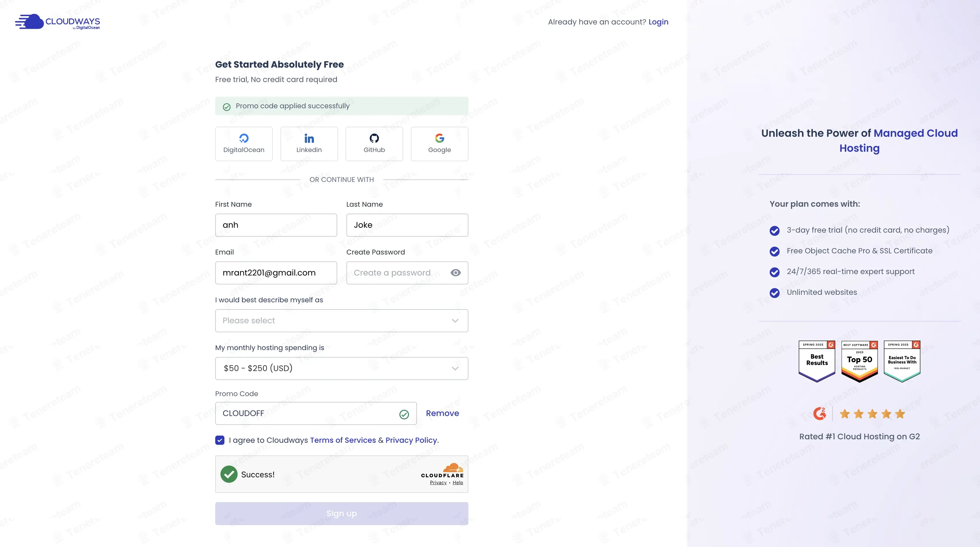980x547 pixels.
Task: Go to the Login page
Action: [658, 22]
